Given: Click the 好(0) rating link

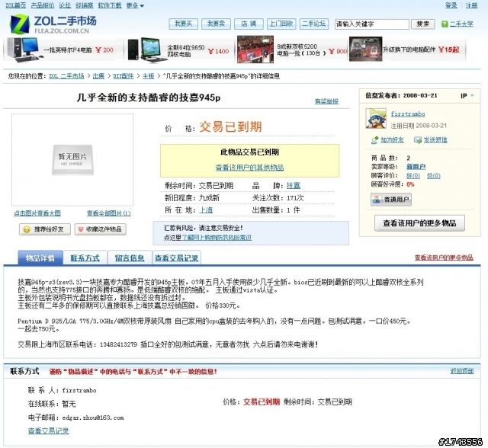Looking at the screenshot, I should tap(413, 176).
